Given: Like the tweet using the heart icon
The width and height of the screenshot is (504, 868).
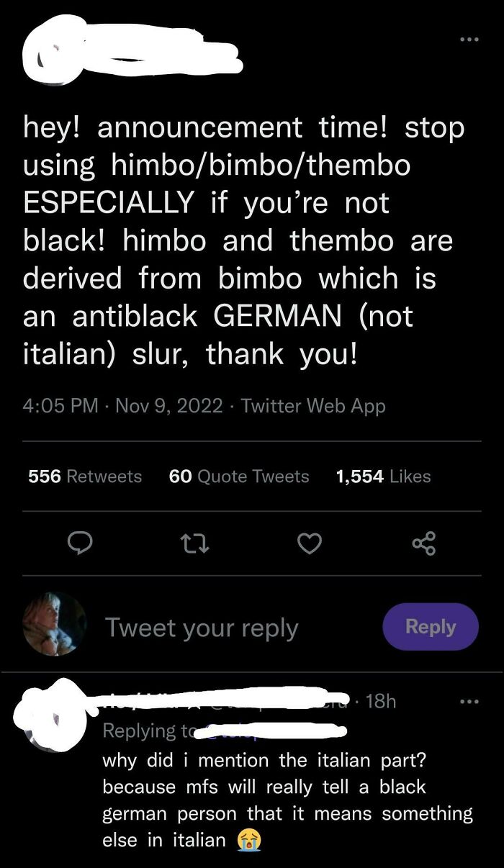Looking at the screenshot, I should click(310, 544).
